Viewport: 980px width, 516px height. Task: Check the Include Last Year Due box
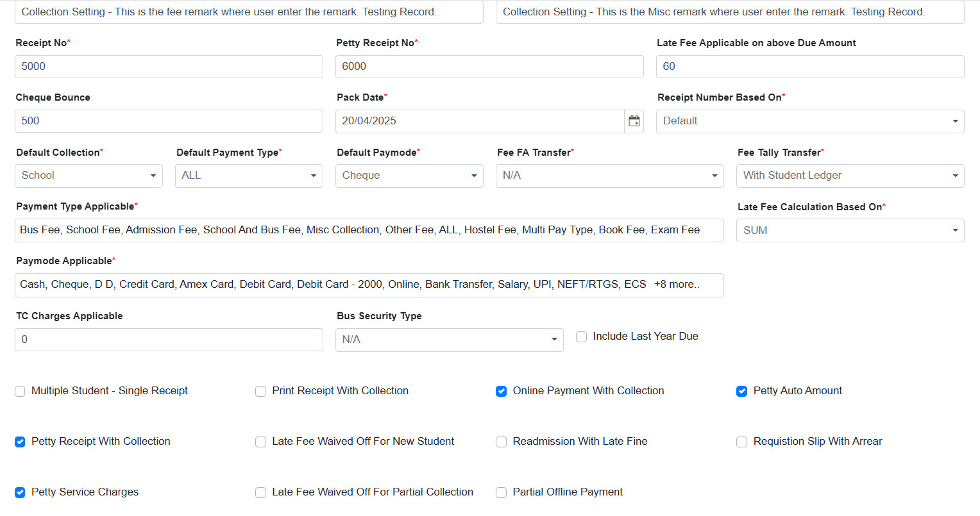pyautogui.click(x=582, y=337)
